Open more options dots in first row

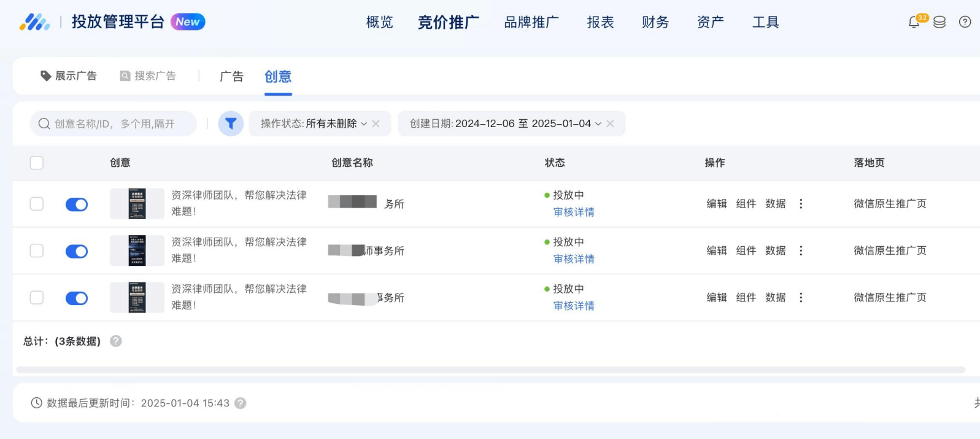[801, 204]
